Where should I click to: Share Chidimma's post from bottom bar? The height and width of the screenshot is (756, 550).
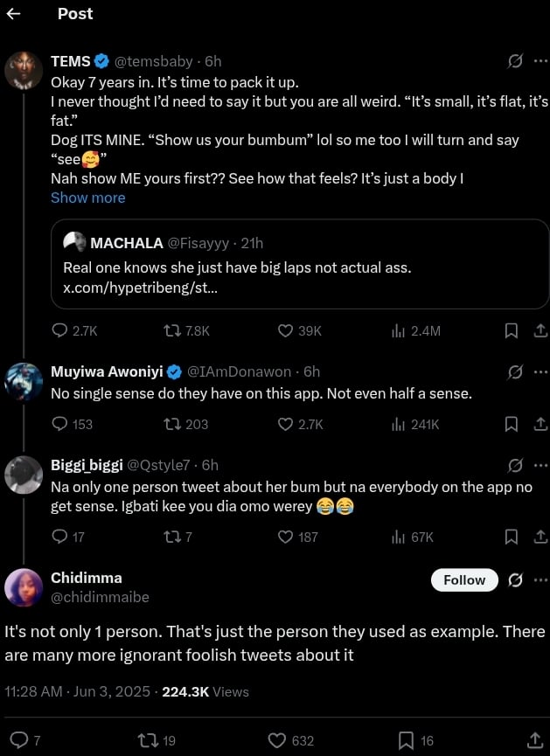coord(534,740)
